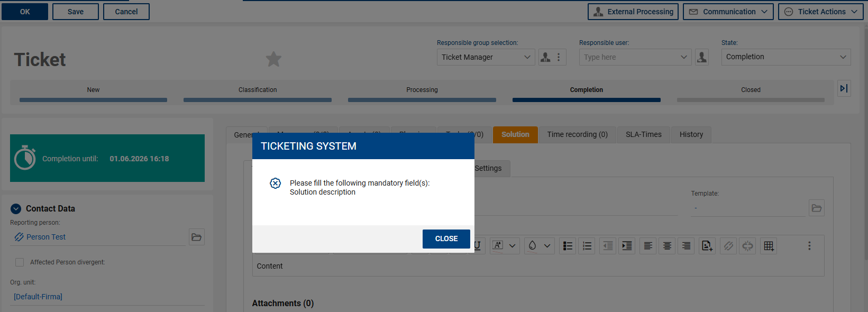
Task: Expand the font size dropdown arrow
Action: [x=512, y=245]
